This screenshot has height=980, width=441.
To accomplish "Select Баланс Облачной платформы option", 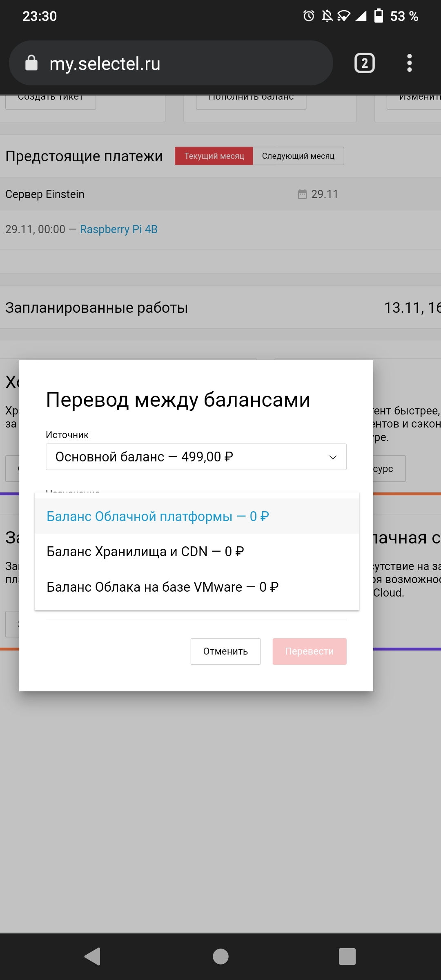I will click(x=158, y=516).
